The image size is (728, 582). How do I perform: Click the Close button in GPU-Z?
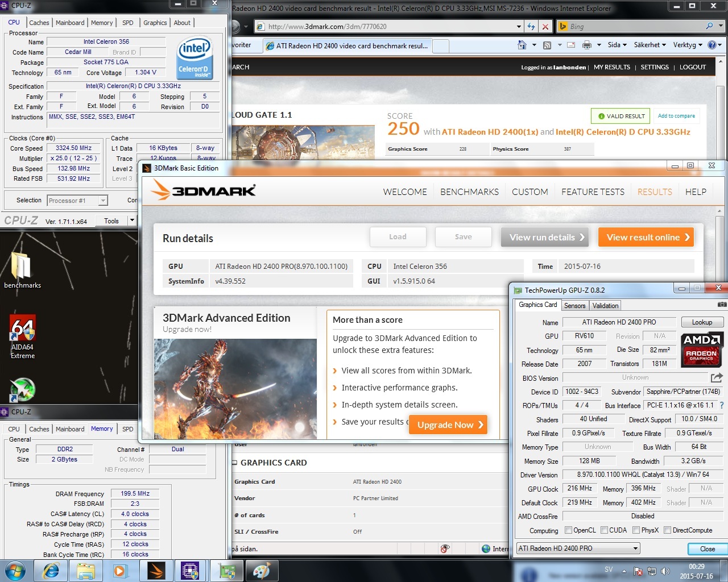pos(708,549)
